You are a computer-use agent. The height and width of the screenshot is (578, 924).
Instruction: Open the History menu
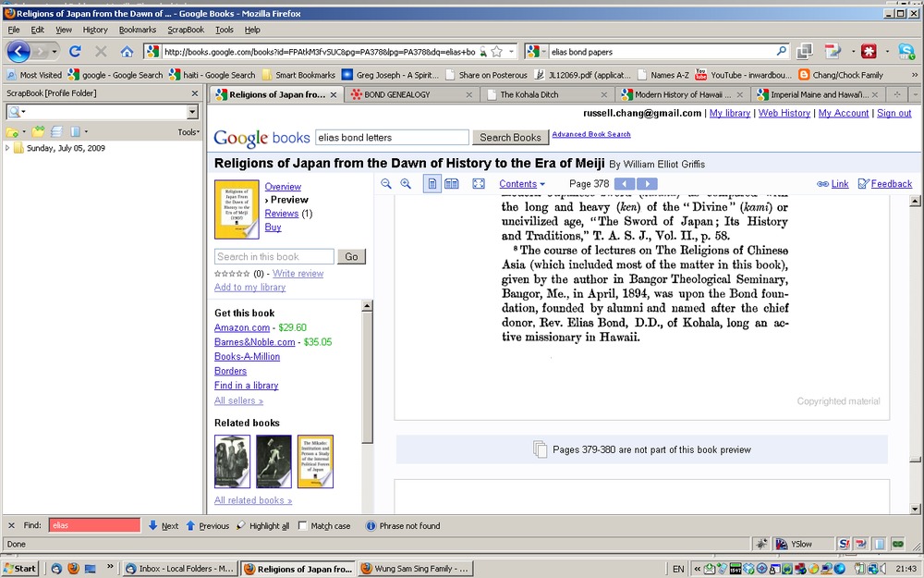95,30
